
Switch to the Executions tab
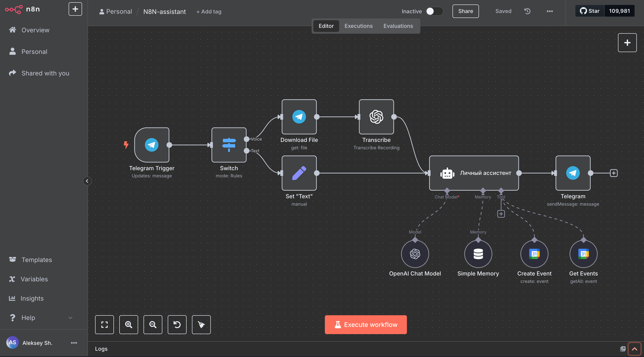pos(358,26)
